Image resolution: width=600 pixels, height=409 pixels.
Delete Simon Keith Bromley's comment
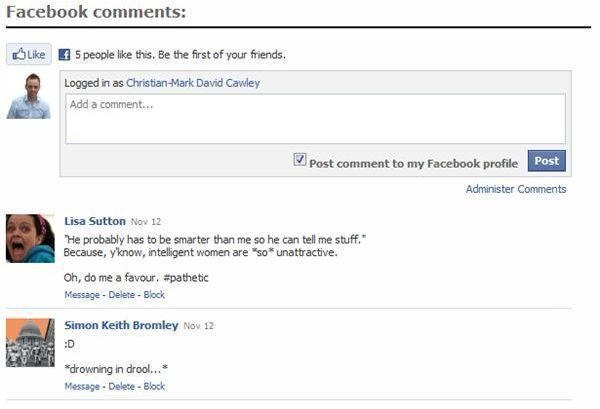pyautogui.click(x=122, y=386)
